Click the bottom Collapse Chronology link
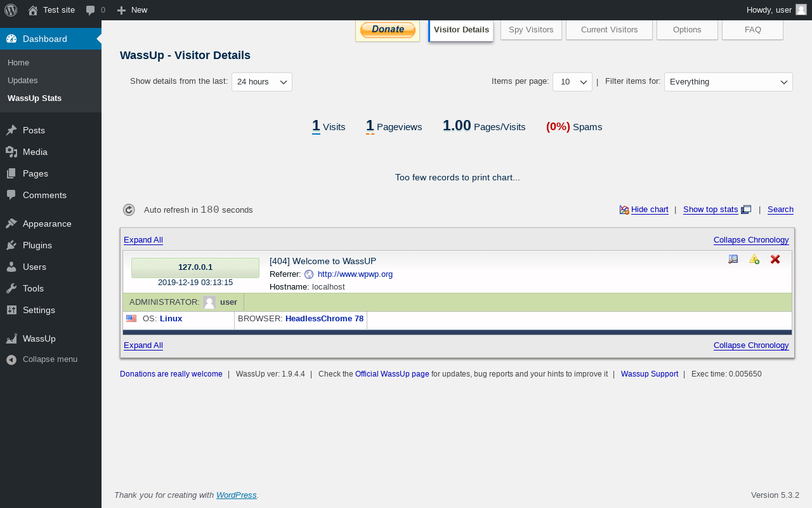The image size is (812, 508). pos(751,345)
